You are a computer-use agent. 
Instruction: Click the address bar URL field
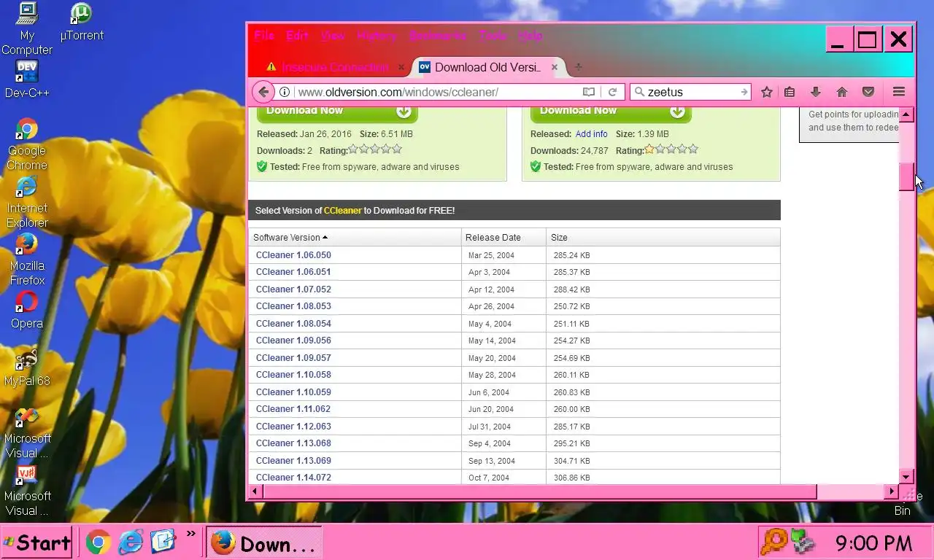[x=438, y=92]
